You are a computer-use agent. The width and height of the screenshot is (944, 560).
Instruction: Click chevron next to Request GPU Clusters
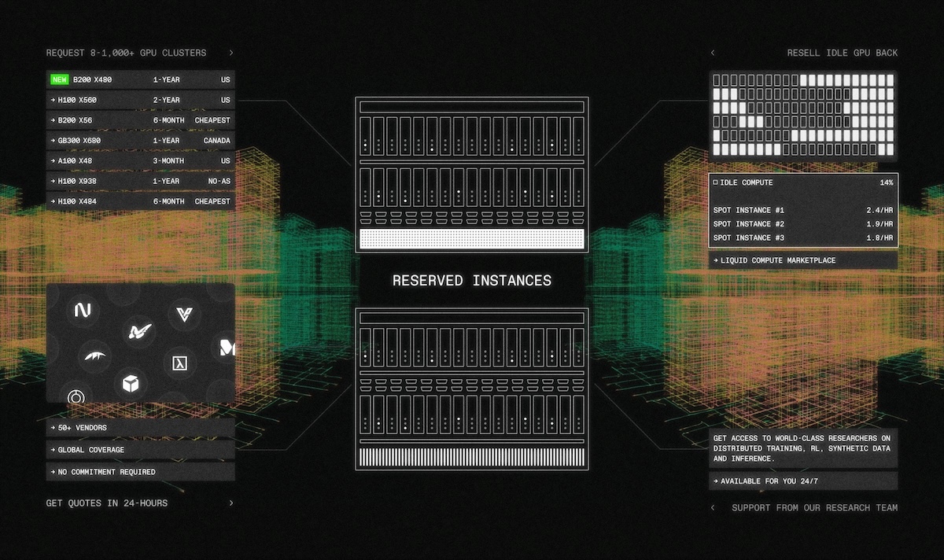coord(231,53)
